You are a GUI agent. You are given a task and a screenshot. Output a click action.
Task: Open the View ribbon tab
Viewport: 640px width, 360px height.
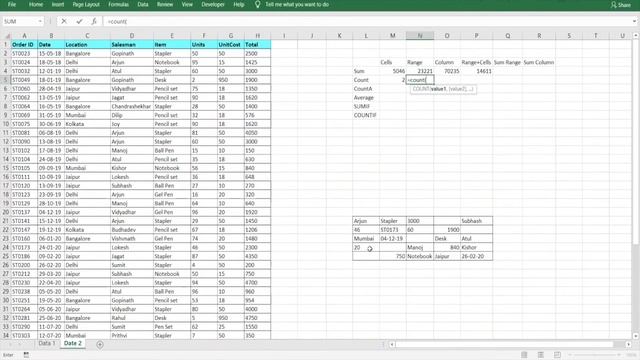[x=187, y=4]
